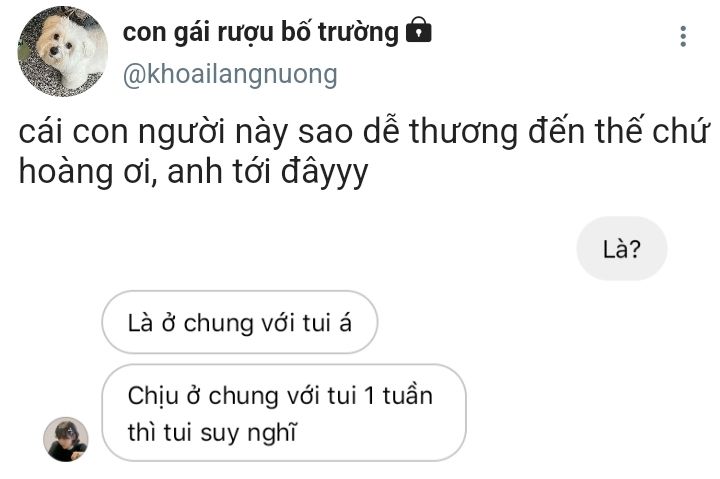Click the words 'đến thế chứ' in the tweet
The width and height of the screenshot is (720, 479).
tap(617, 130)
